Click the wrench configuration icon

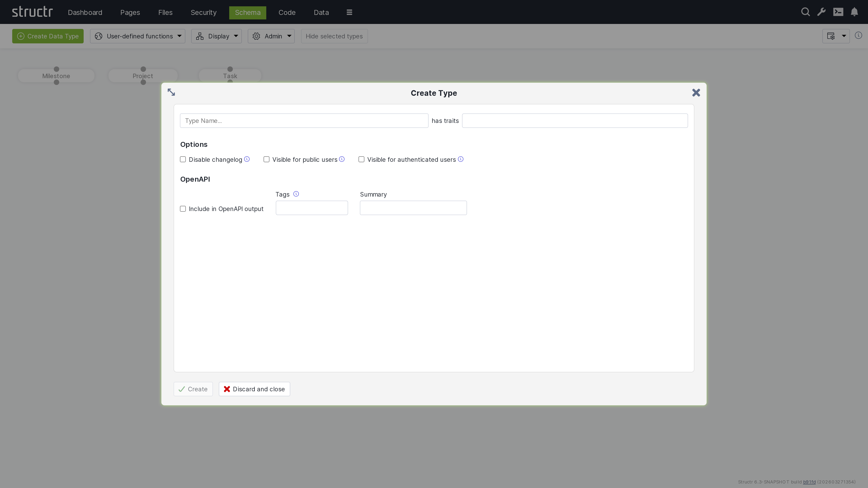pos(821,12)
